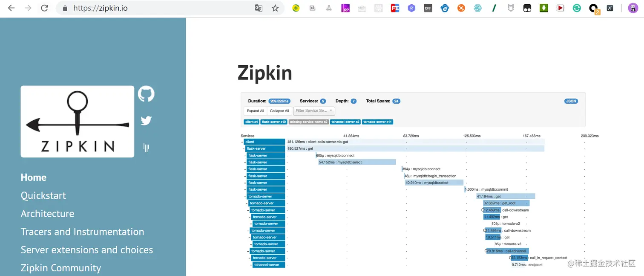Open Zipkin's Twitter bird icon link
Screen dimensions: 644x276
[146, 121]
